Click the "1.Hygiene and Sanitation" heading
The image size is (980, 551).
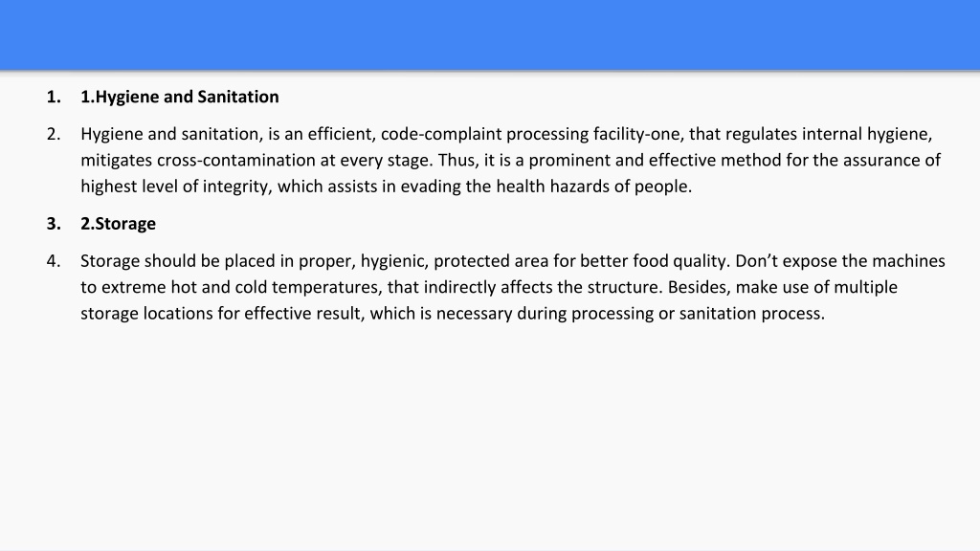point(179,97)
